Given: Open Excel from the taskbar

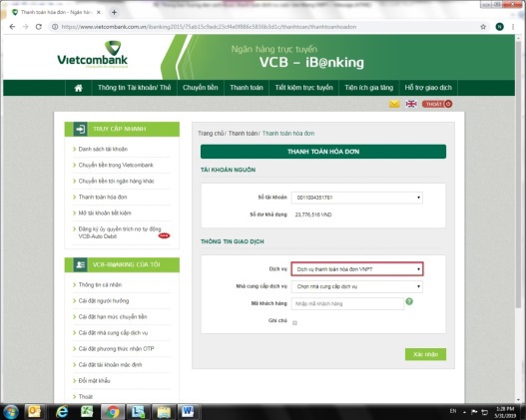Looking at the screenshot, I should tap(87, 412).
